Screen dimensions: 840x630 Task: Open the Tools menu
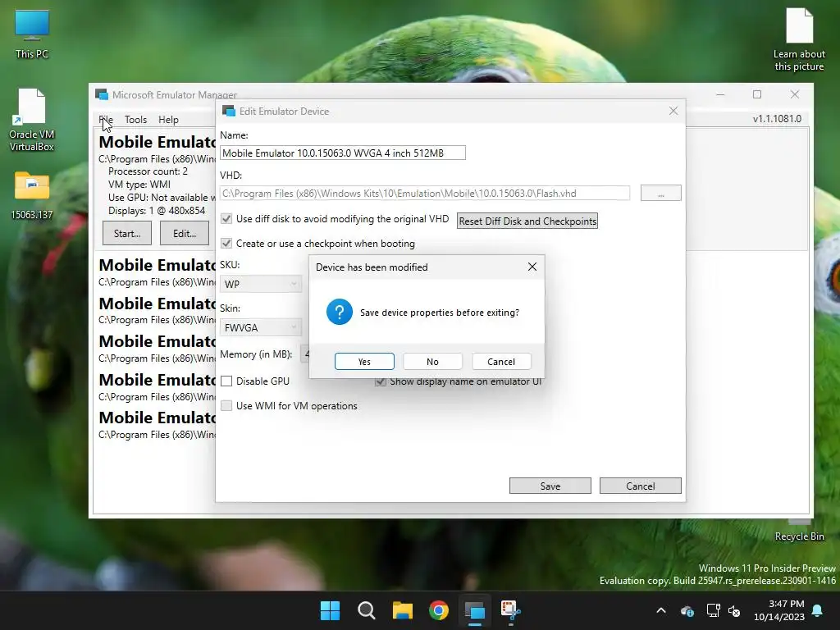point(135,120)
